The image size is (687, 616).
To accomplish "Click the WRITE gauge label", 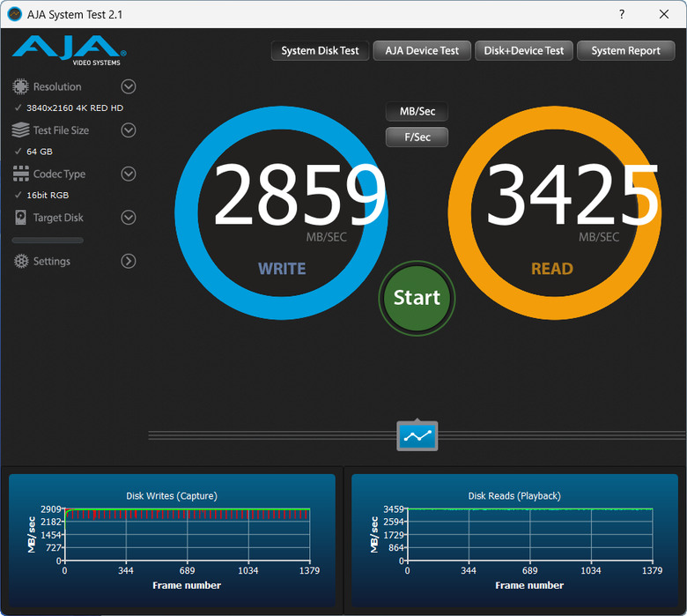I will tap(282, 269).
